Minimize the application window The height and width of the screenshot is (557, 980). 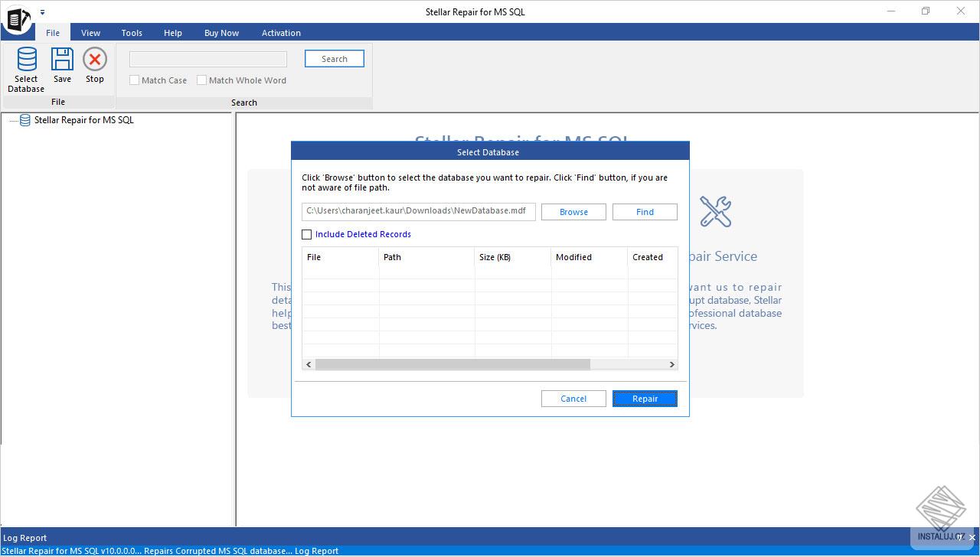[892, 11]
